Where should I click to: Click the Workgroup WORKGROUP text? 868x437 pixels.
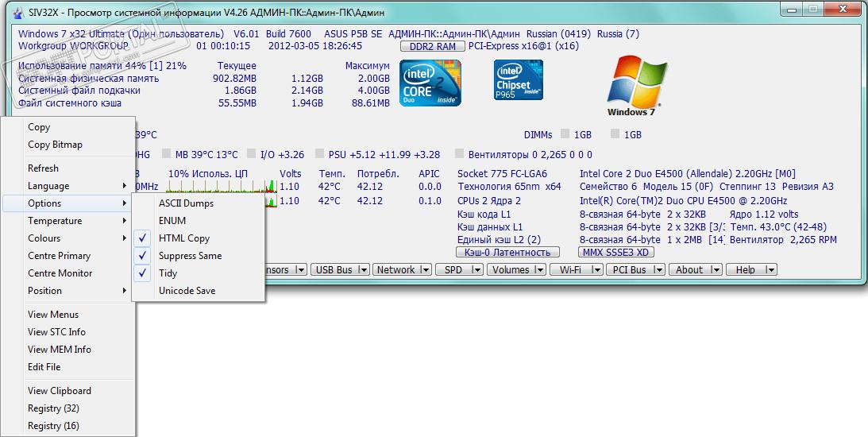[x=73, y=46]
